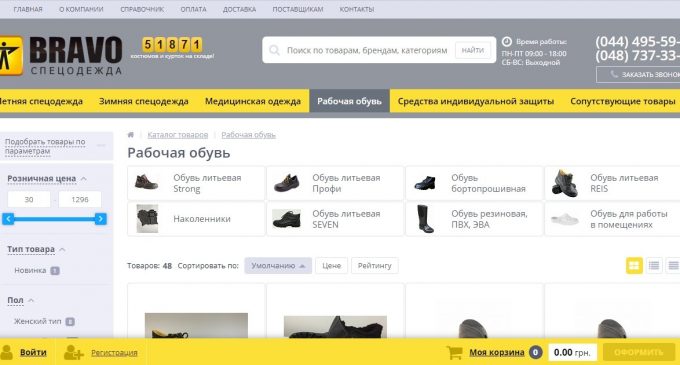
Task: Open Медицинская одежда category tab
Action: [253, 101]
